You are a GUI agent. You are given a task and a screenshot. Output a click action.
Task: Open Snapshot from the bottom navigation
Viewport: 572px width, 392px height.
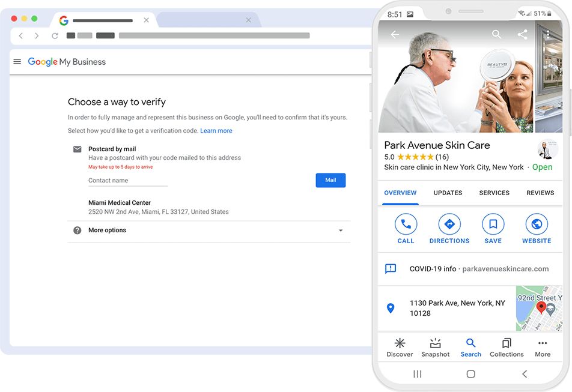tap(435, 347)
